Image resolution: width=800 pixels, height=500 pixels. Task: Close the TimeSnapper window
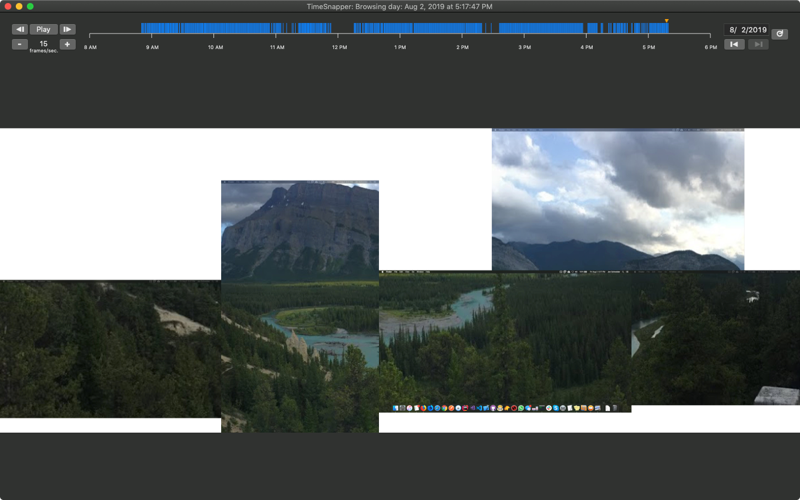tap(8, 6)
